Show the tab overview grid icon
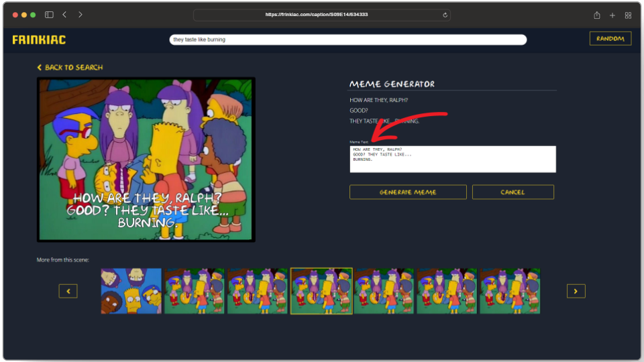Screen dimensions: 644x362 pos(628,15)
